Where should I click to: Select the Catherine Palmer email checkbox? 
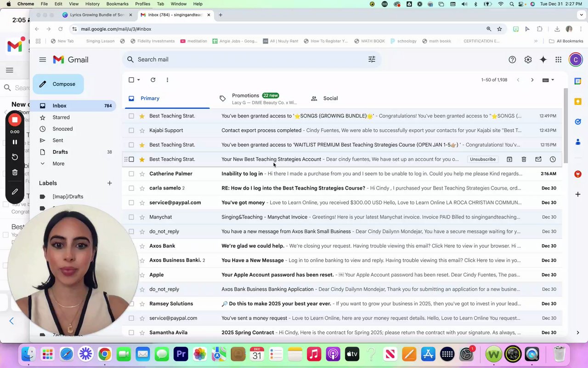131,173
